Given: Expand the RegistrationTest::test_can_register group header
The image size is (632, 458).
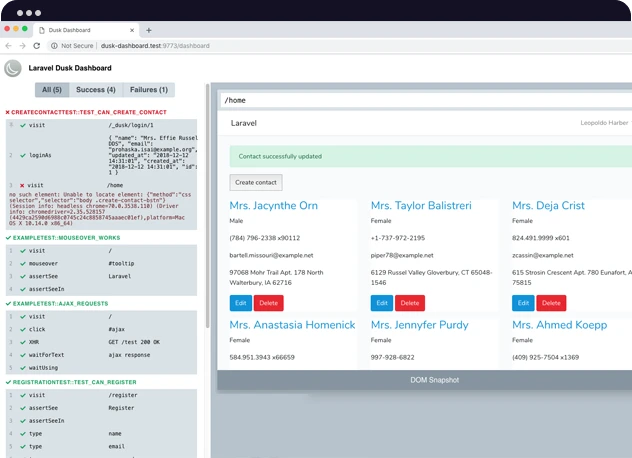Looking at the screenshot, I should (x=68, y=382).
